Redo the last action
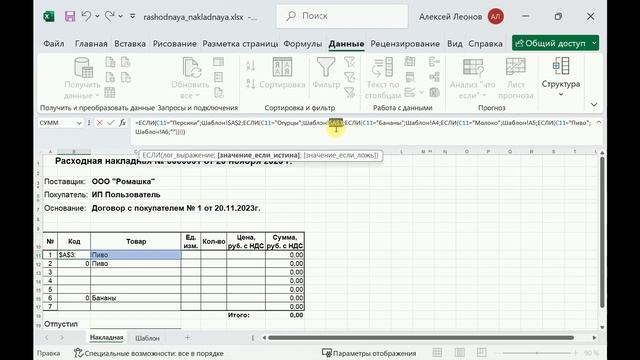The width and height of the screenshot is (640, 360). click(x=109, y=16)
